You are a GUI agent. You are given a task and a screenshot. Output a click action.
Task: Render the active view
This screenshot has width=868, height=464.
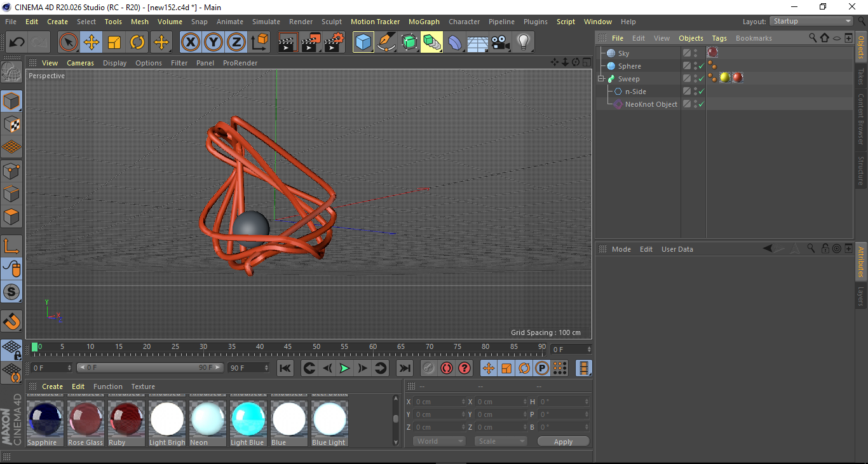tap(288, 43)
